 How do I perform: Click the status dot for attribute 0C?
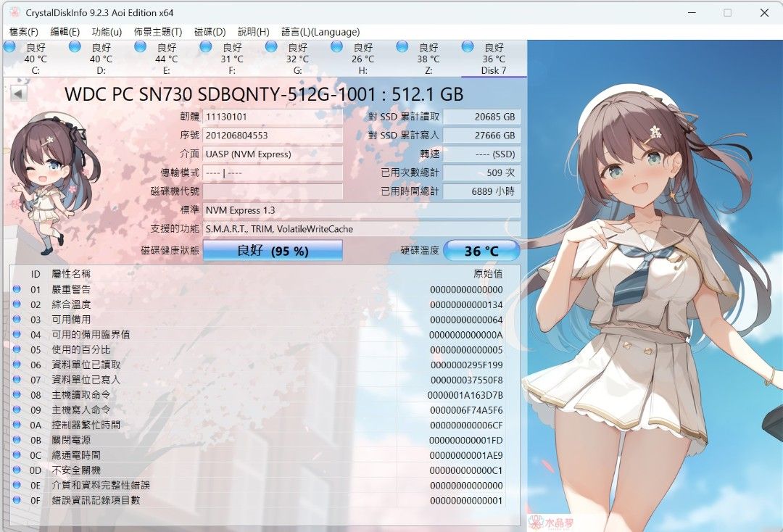click(x=17, y=454)
